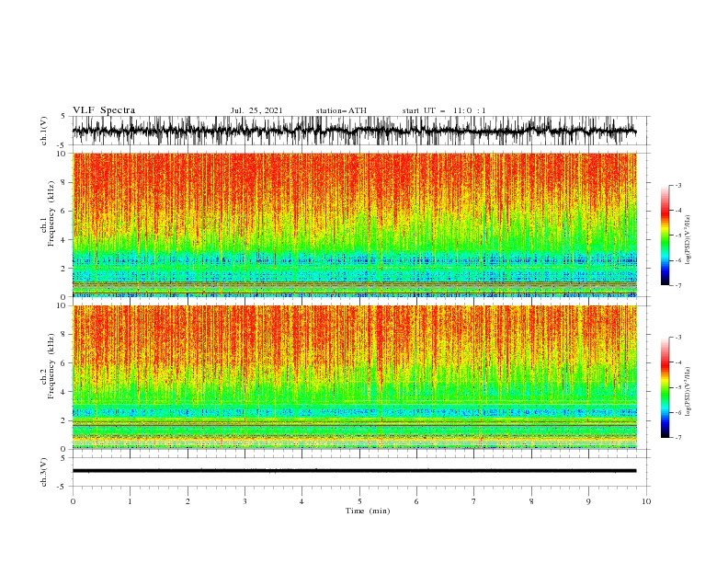728x563 pixels.
Task: Click the "-7" label on ch.2 color bar
Action: [x=677, y=437]
